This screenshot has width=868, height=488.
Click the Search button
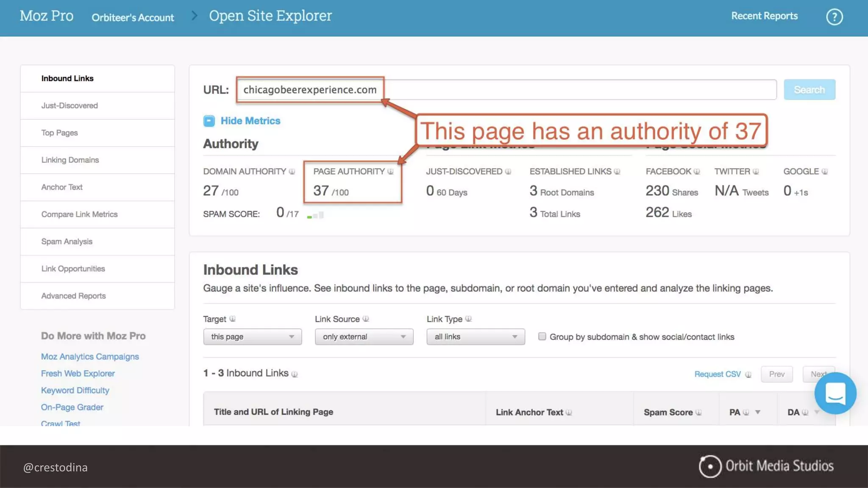pos(809,90)
